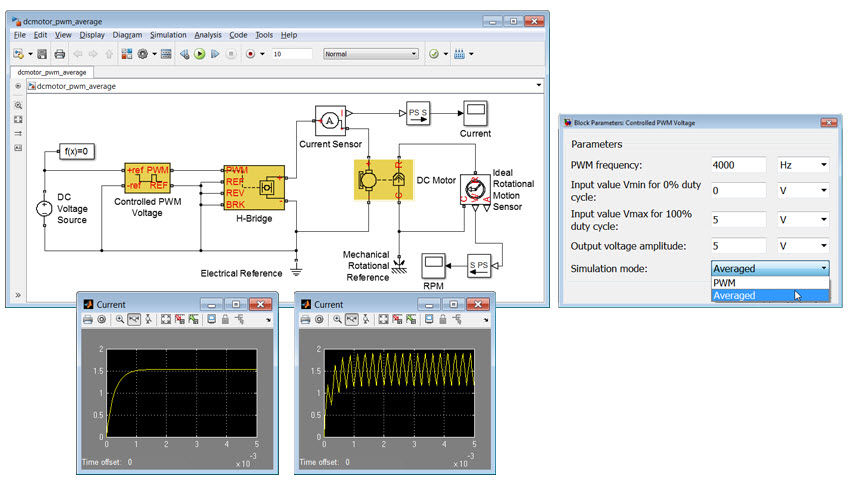
Task: Open the Normal simulation mode dropdown
Action: pyautogui.click(x=371, y=54)
